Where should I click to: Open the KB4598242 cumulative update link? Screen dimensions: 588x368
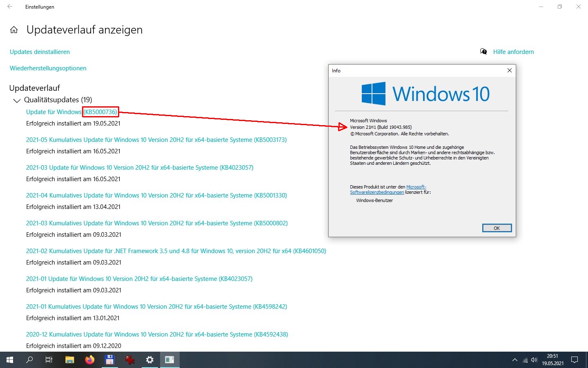tap(156, 307)
